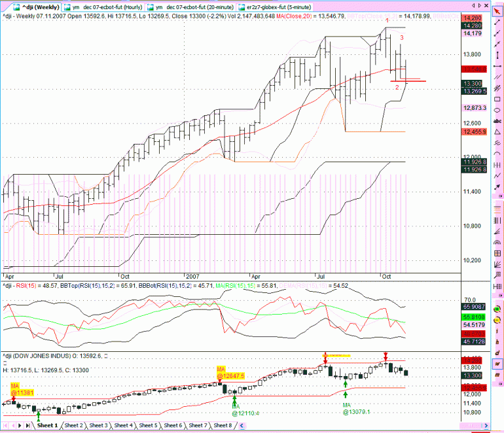Toggle the daily 'd' interval button
The width and height of the screenshot is (504, 433).
tap(497, 353)
